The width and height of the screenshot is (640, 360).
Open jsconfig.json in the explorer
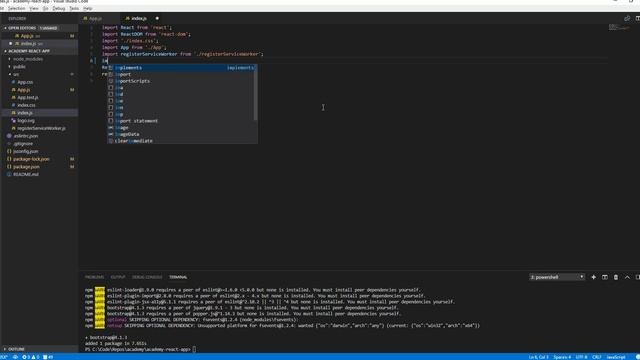(26, 151)
